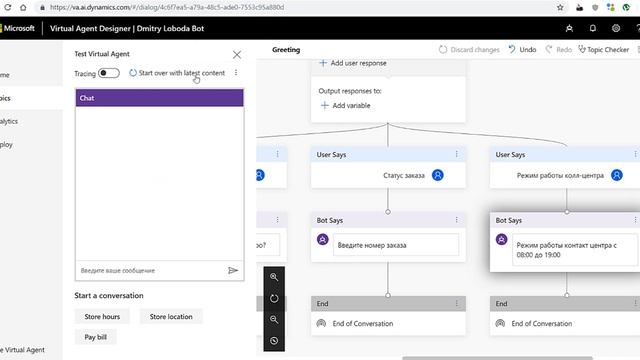
Task: Click the user avatar beside Режим работы колл-центра
Action: point(617,176)
